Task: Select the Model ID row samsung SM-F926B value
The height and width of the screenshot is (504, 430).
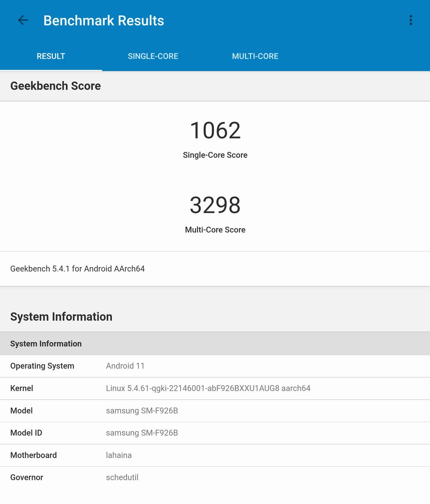Action: (142, 433)
